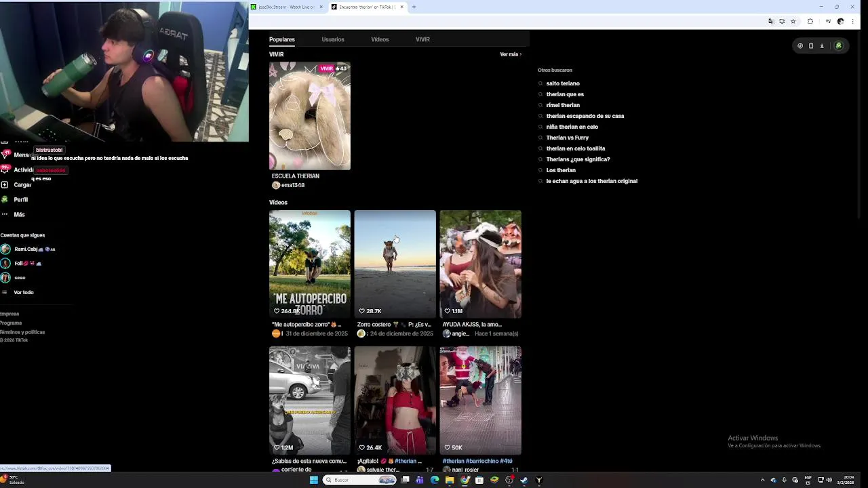
Task: Open the Chrome extensions puzzle icon
Action: [810, 22]
